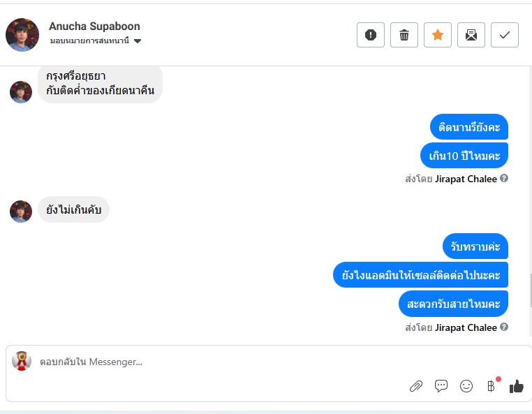Click the มอบหมายการสนทนานี้ assignment label

89,41
